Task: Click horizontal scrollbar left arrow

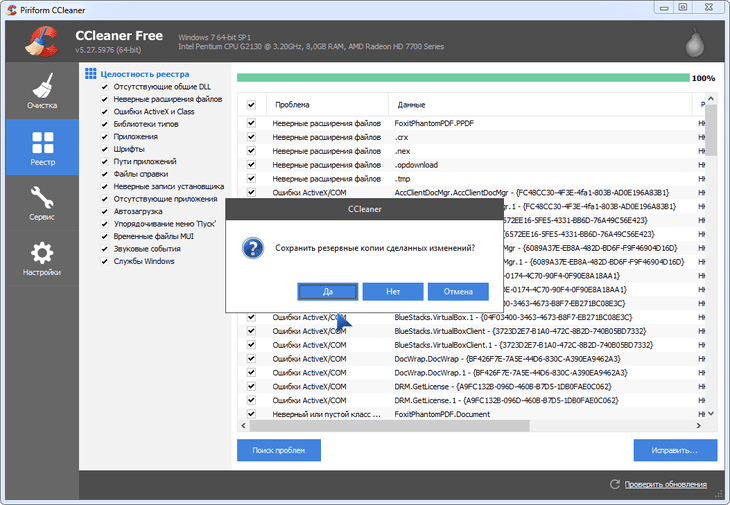Action: tap(243, 425)
